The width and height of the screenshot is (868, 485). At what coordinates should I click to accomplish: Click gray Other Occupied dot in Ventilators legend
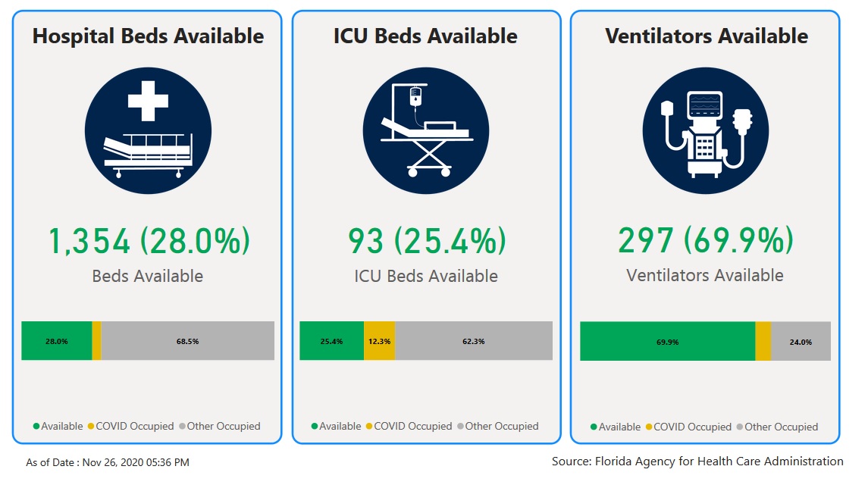tap(739, 427)
